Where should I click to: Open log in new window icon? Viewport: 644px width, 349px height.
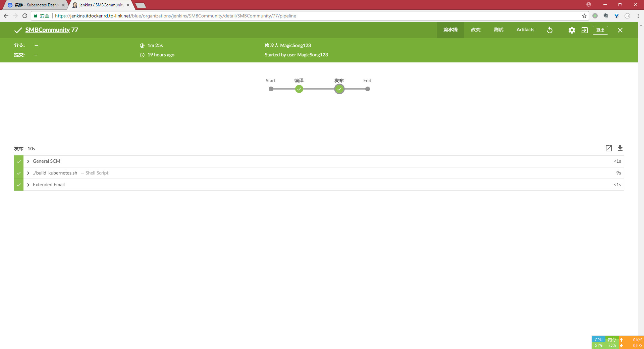(608, 148)
